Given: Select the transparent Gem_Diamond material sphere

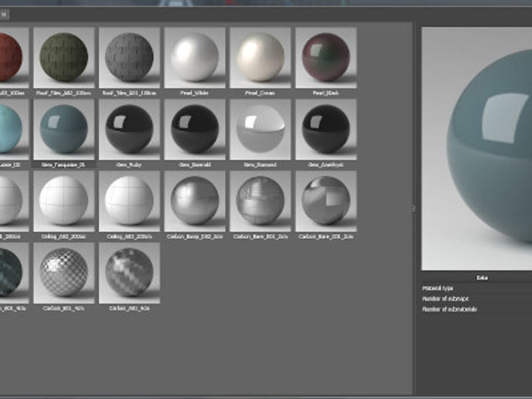Looking at the screenshot, I should [261, 129].
